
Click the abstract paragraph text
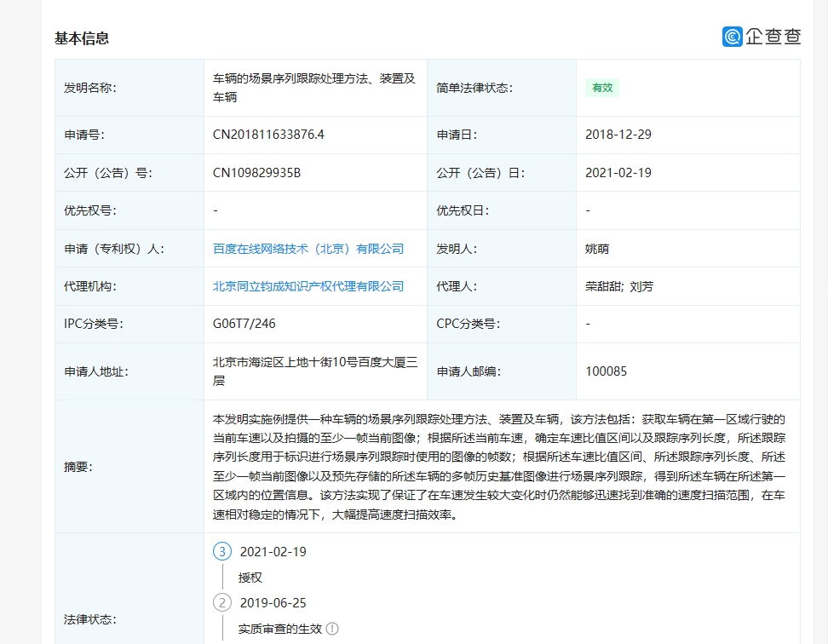click(x=499, y=467)
